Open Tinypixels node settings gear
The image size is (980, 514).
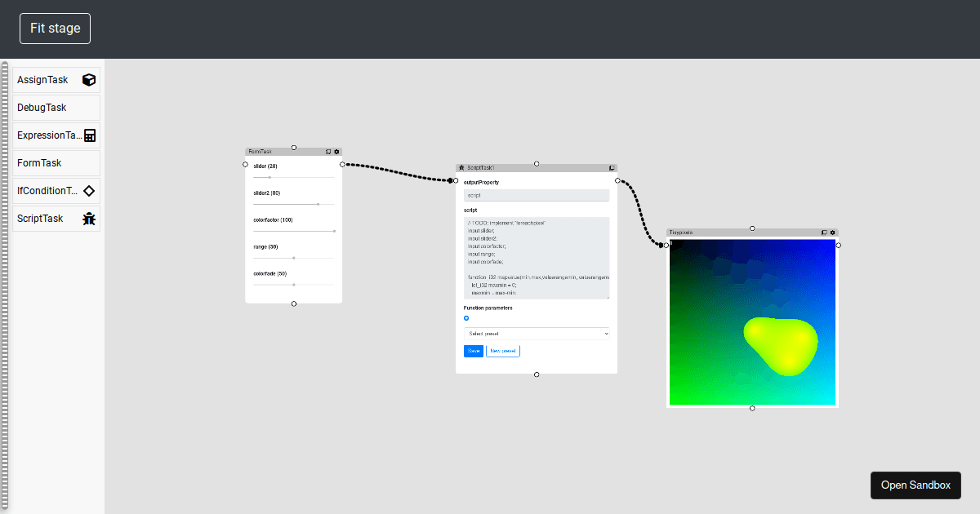tap(832, 233)
